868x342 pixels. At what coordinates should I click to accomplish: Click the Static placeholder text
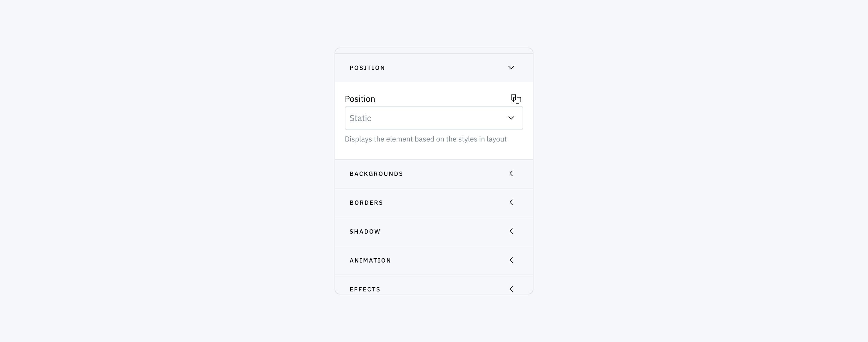pos(360,118)
